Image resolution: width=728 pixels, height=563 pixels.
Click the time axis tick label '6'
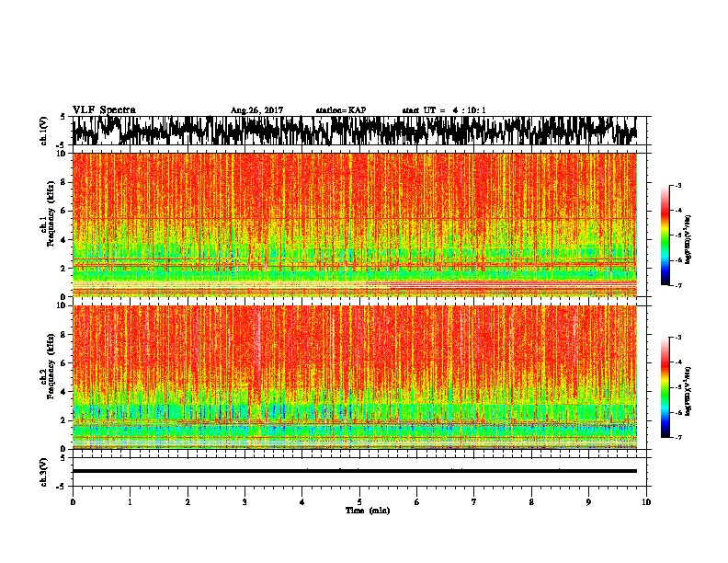point(416,502)
